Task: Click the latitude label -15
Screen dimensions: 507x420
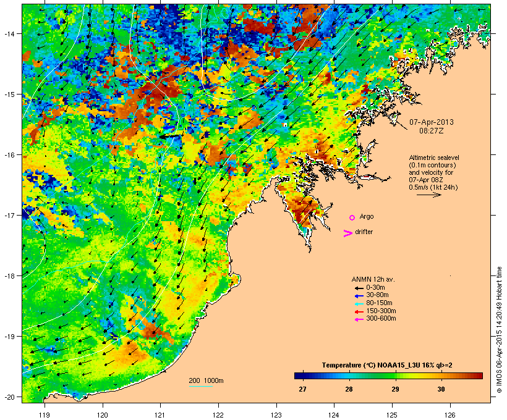Action: [9, 94]
